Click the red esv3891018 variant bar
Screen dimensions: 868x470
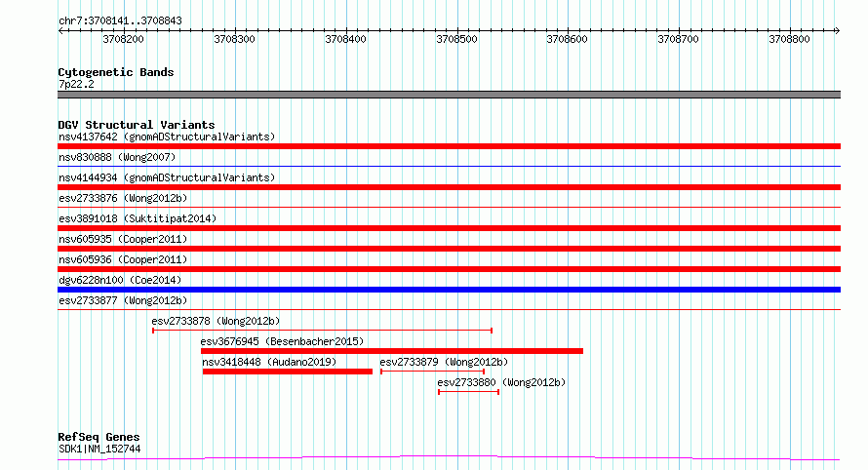tap(449, 228)
